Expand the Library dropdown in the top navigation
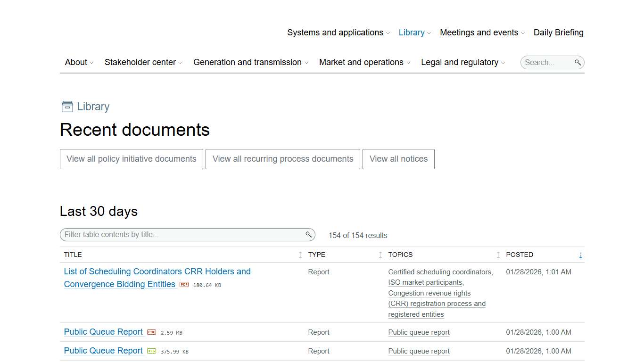The image size is (644, 362). click(x=411, y=32)
